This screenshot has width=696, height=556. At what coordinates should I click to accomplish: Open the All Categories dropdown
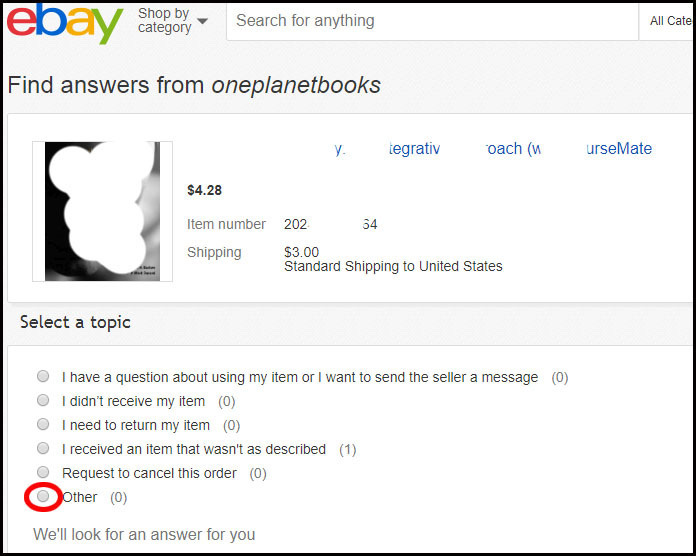(x=667, y=21)
